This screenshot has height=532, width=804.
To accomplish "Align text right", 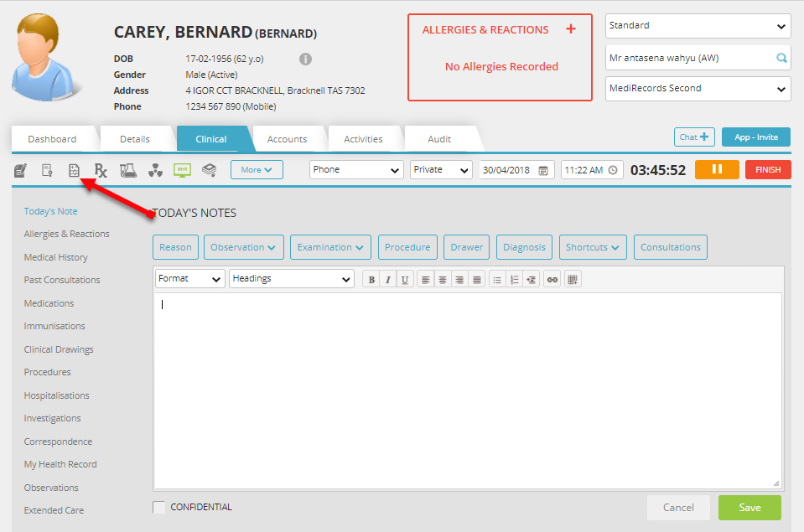I will click(459, 279).
